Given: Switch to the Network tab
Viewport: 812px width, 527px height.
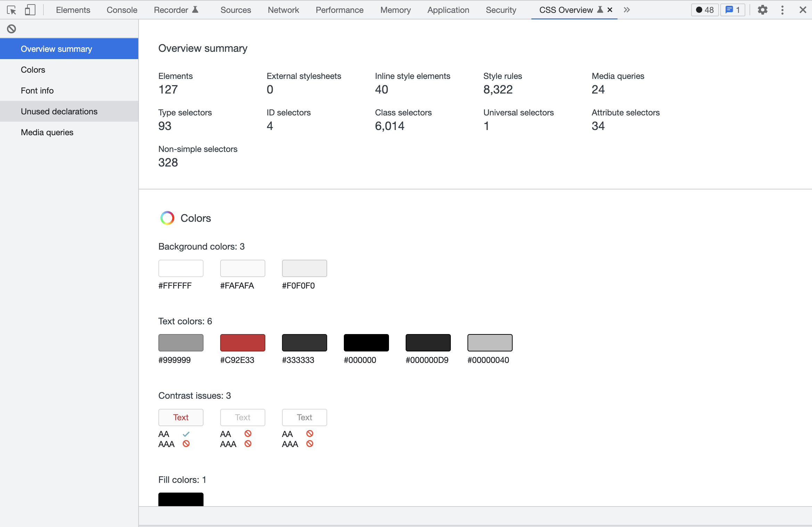Looking at the screenshot, I should point(283,10).
